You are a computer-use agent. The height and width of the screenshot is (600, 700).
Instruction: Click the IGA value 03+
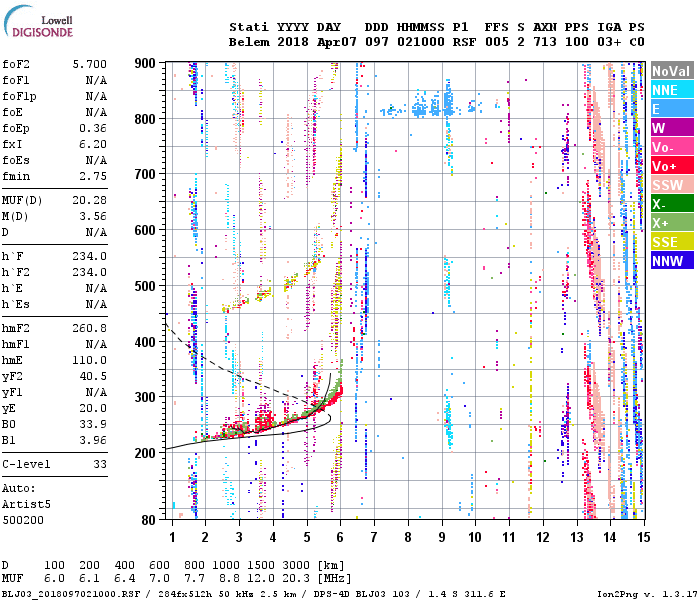tap(609, 42)
